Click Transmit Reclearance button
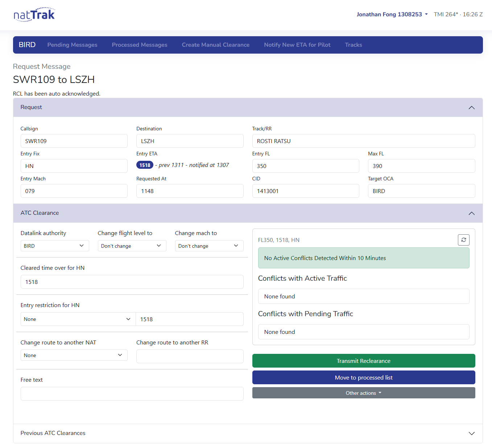This screenshot has width=492, height=448. click(x=364, y=361)
